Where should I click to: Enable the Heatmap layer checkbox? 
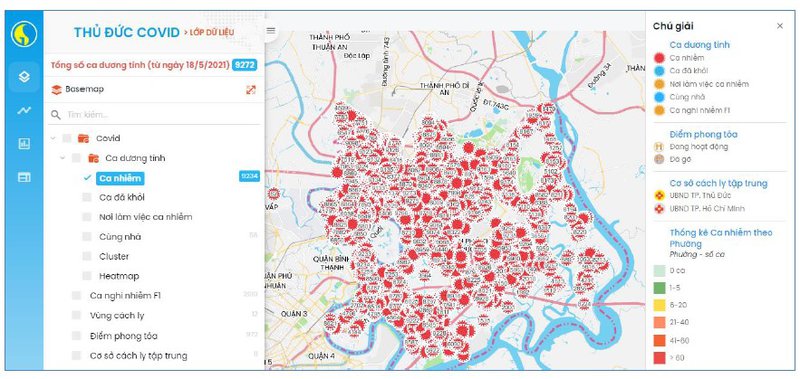(87, 276)
